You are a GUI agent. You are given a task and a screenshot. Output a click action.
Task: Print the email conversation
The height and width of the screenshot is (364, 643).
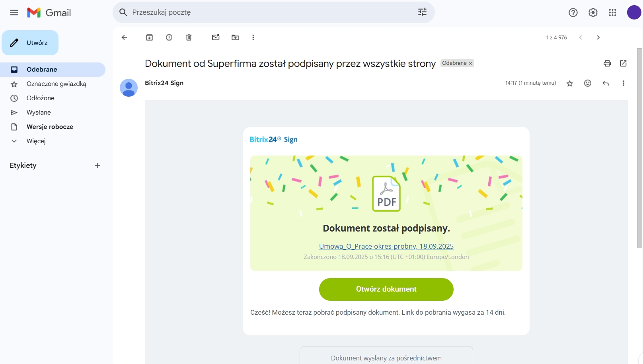(607, 63)
